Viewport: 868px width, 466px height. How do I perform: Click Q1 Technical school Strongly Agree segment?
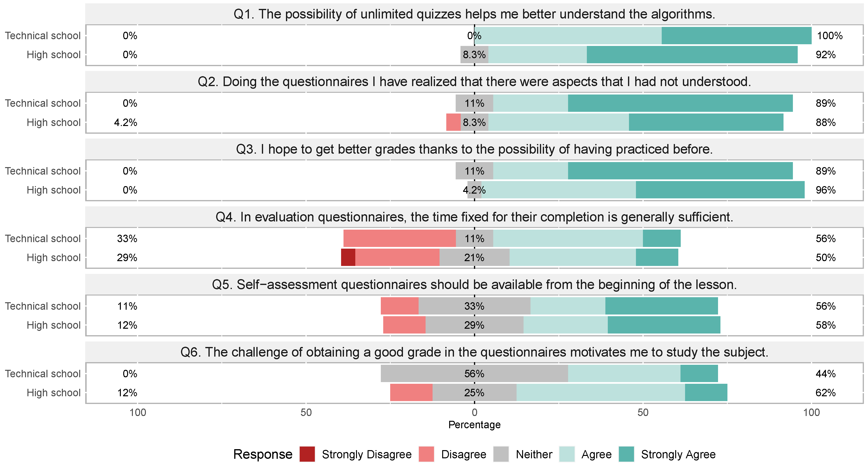click(736, 36)
